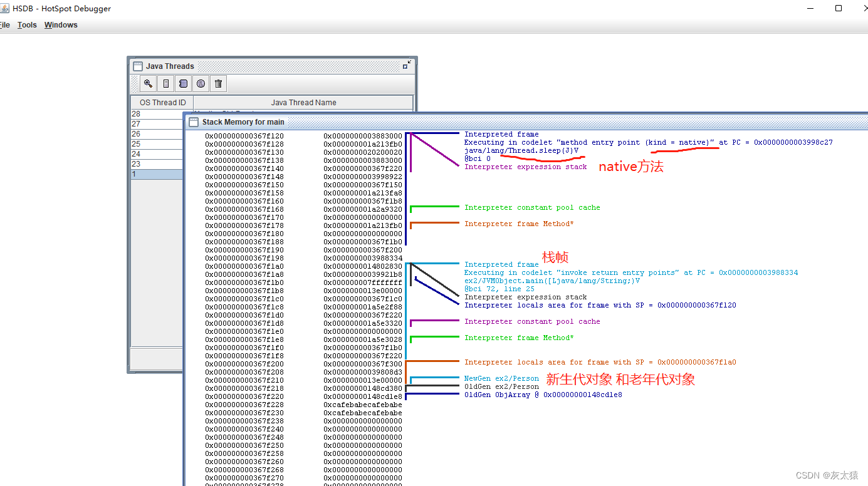Click 'method entry point (kind = native)' line
Viewport: 868px width, 486px height.
649,142
